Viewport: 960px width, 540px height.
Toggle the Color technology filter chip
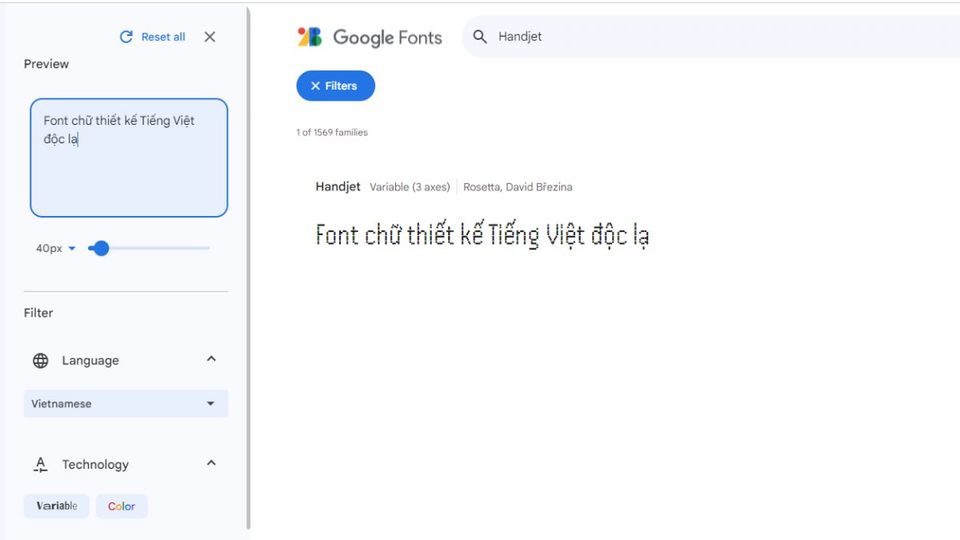121,506
